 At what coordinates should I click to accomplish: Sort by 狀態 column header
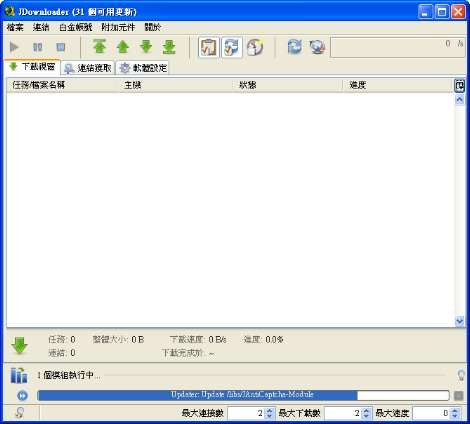coord(288,85)
